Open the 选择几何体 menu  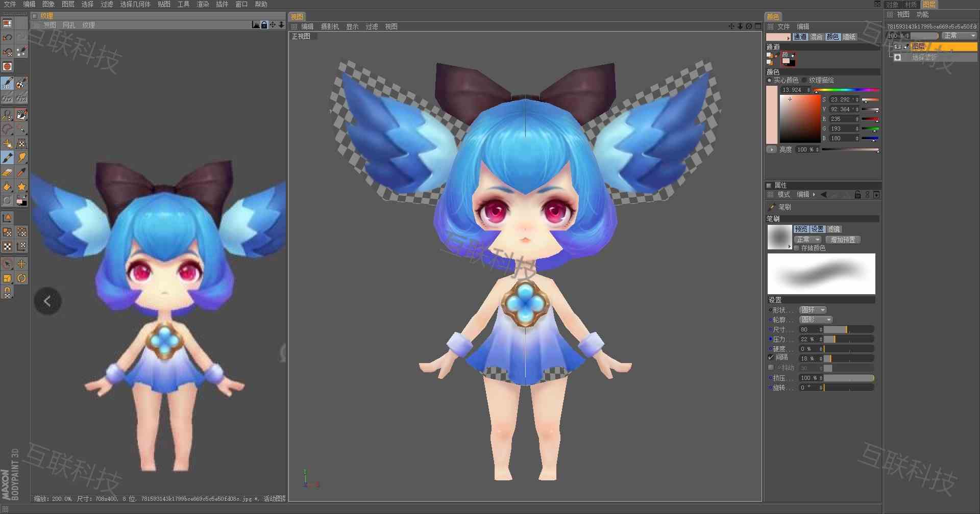point(135,4)
